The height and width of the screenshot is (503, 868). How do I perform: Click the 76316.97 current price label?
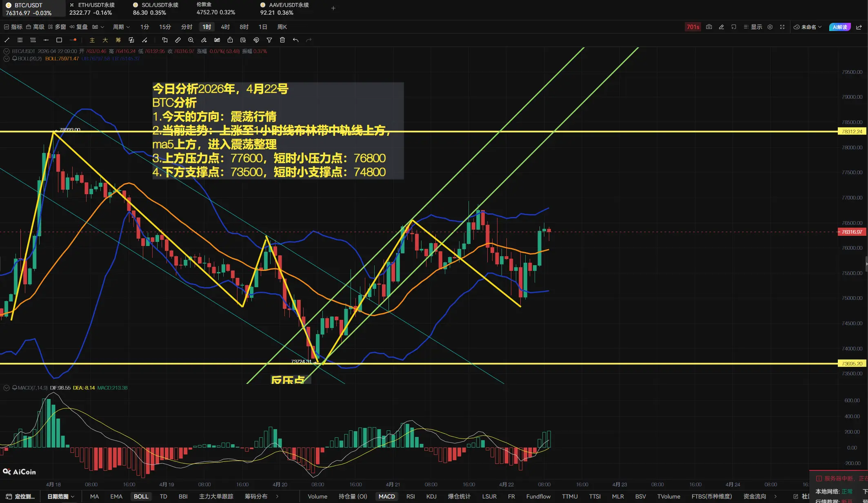coord(852,232)
